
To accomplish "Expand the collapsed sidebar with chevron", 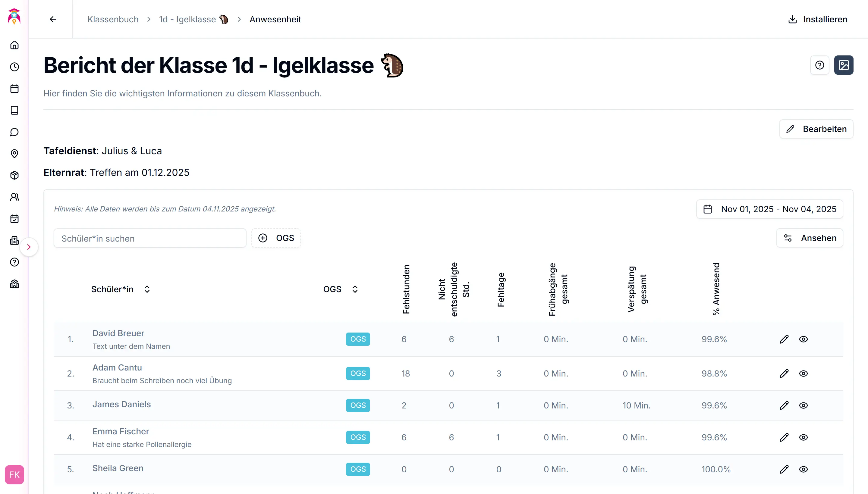I will pyautogui.click(x=29, y=247).
